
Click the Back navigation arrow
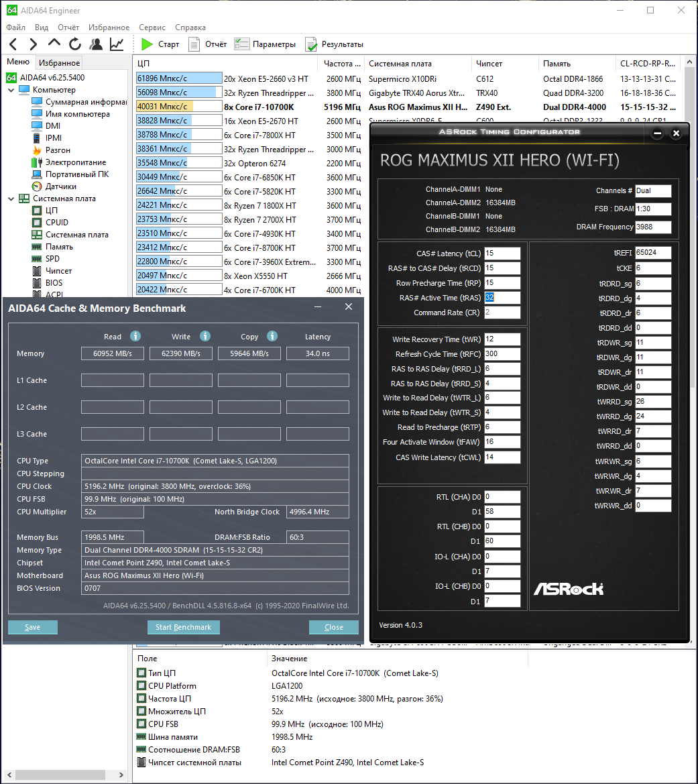tap(13, 44)
